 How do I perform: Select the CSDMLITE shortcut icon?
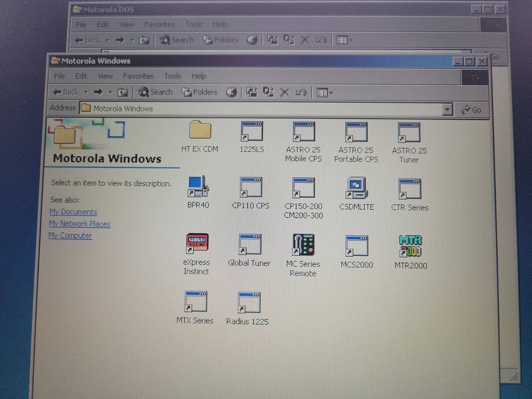tap(356, 194)
